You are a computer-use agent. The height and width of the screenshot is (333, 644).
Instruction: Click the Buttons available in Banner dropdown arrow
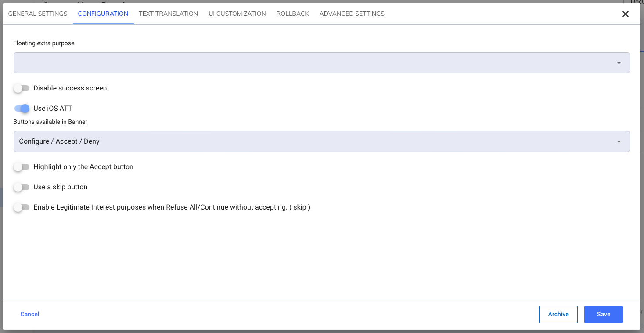coord(619,141)
